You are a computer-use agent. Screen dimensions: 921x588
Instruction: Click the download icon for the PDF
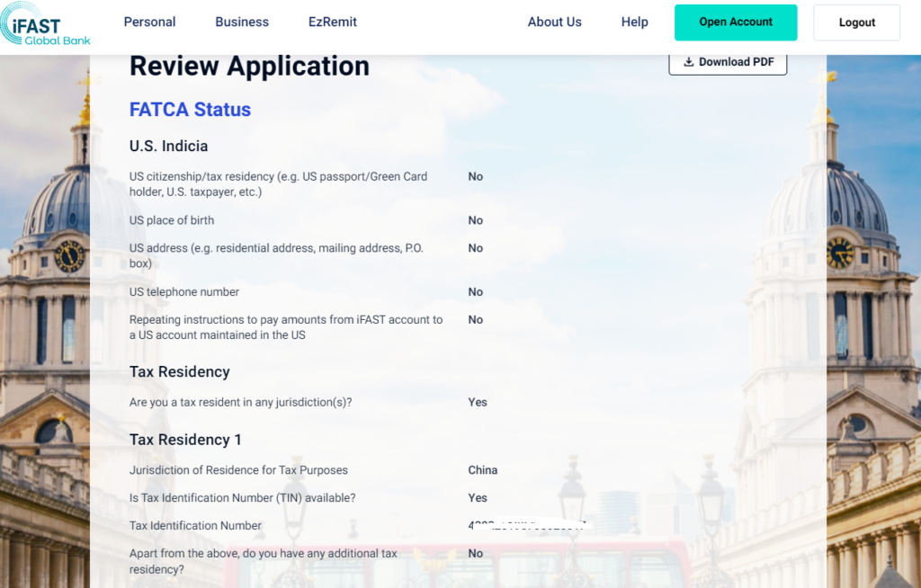(x=689, y=62)
